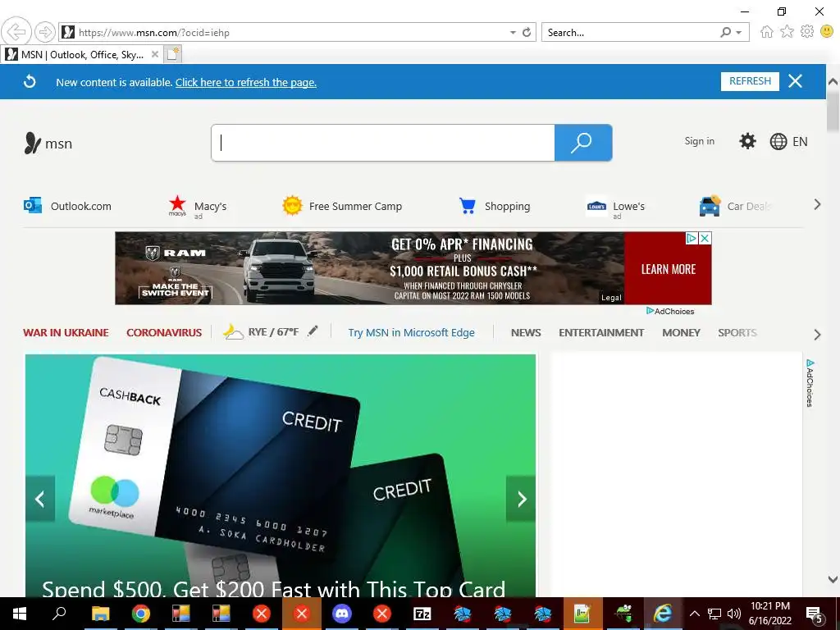The image size is (840, 630).
Task: Advance to next carousel slide
Action: click(521, 499)
